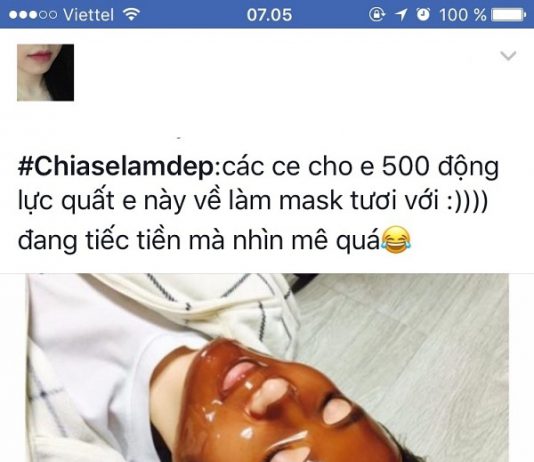
Task: Tap the signal strength dots
Action: point(33,15)
